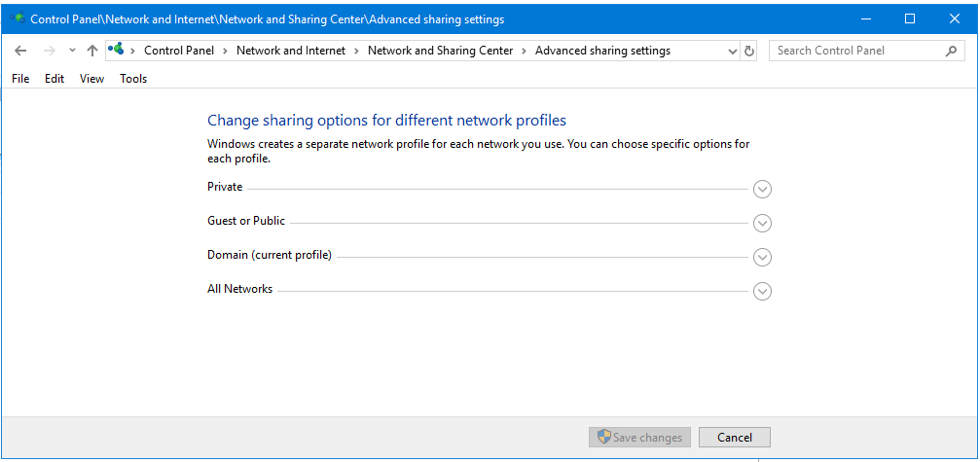Select Network and Sharing Center breadcrumb
This screenshot has width=980, height=462.
click(440, 52)
